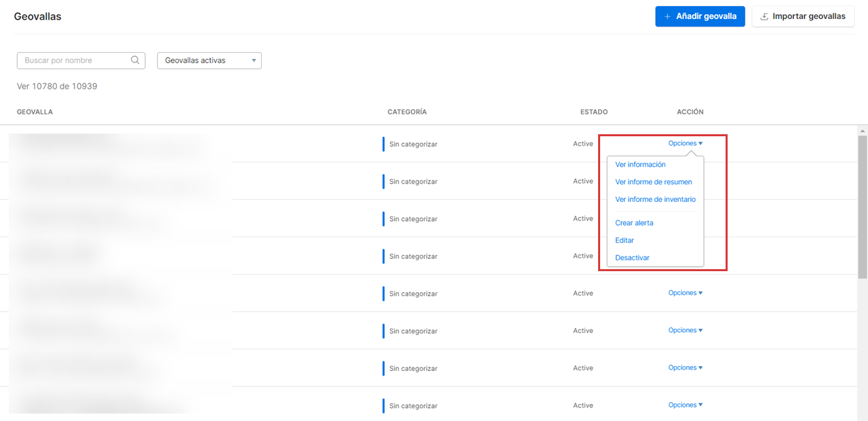Choose Ver informe de resumen

(653, 182)
